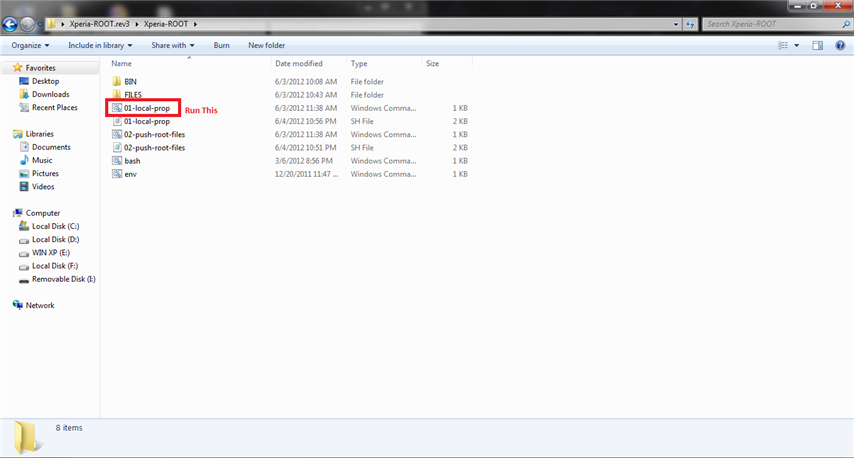Sort by Type column header

point(359,63)
